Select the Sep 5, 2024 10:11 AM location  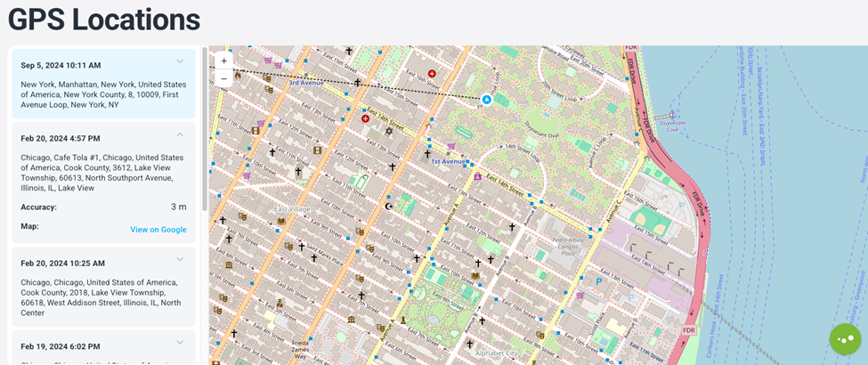(104, 84)
